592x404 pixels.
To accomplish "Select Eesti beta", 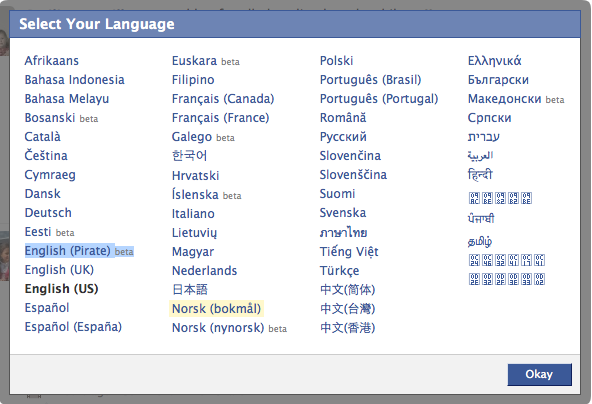I will (x=49, y=231).
